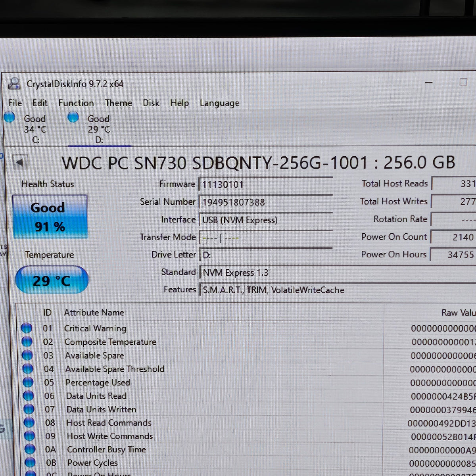
Task: Select the Controller Busy Time attribute row
Action: click(x=249, y=450)
